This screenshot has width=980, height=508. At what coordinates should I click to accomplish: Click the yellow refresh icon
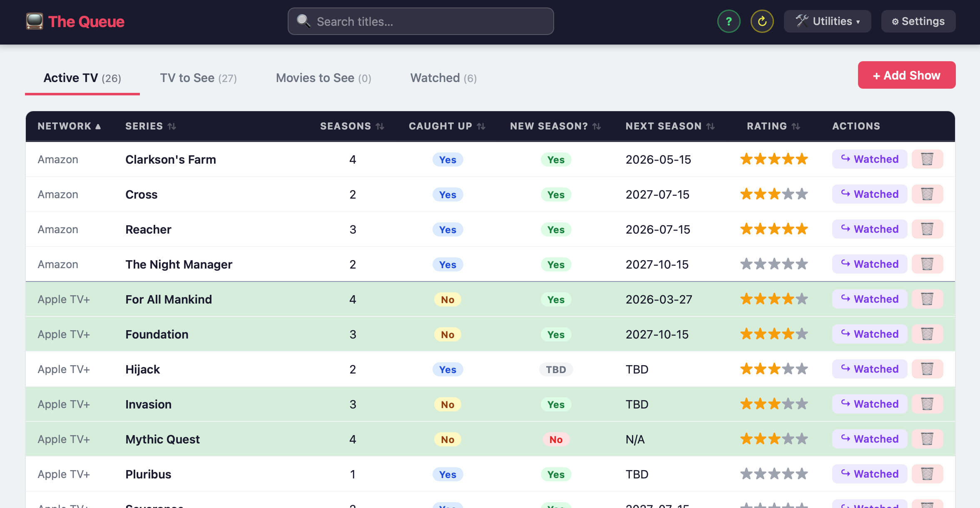tap(762, 21)
